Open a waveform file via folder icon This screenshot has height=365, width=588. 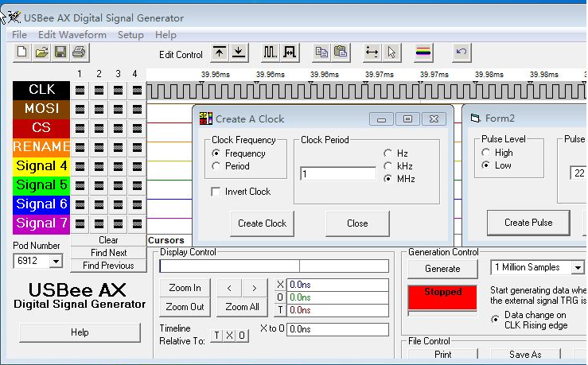click(x=41, y=52)
